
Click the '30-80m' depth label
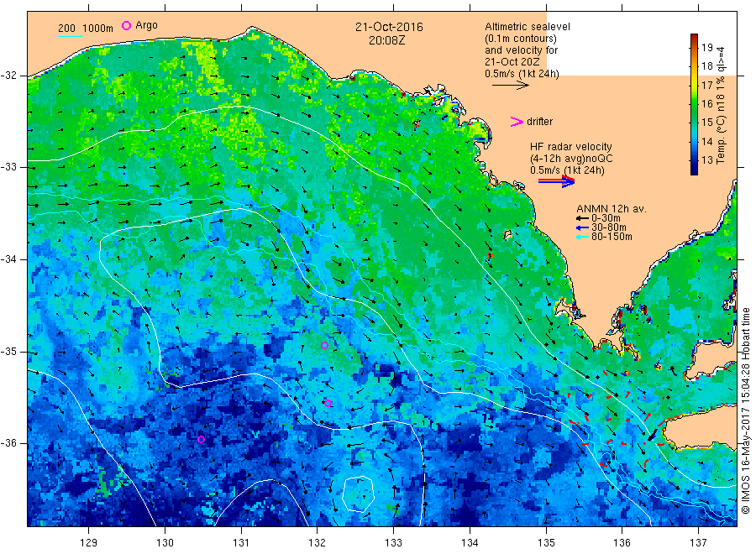click(608, 227)
